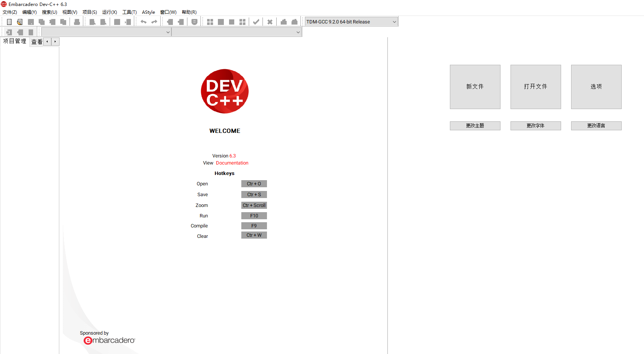Click the shield-shaped icon before the Compile icon
The width and height of the screenshot is (644, 354).
pos(194,22)
